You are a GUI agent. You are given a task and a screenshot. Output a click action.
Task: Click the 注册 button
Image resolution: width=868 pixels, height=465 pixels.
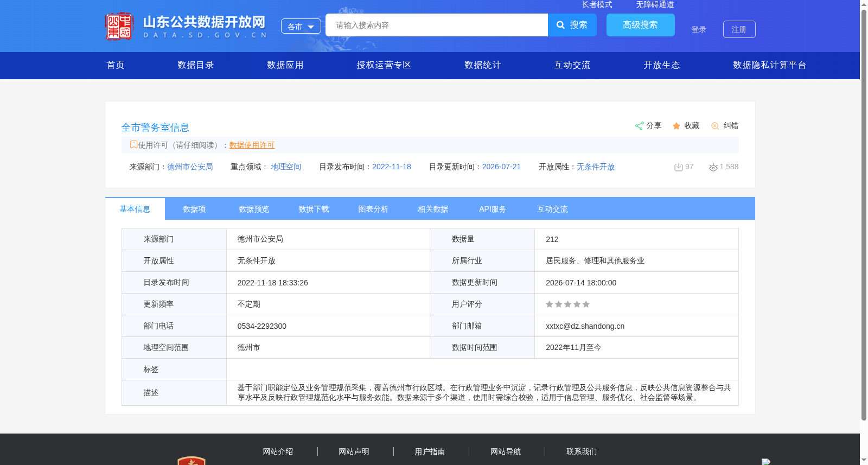(x=739, y=29)
